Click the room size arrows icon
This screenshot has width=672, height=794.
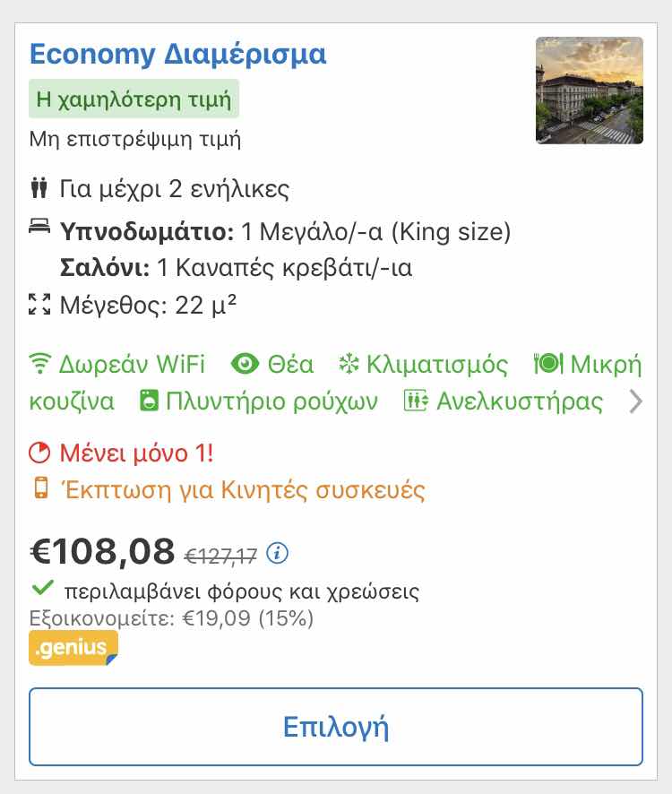39,305
